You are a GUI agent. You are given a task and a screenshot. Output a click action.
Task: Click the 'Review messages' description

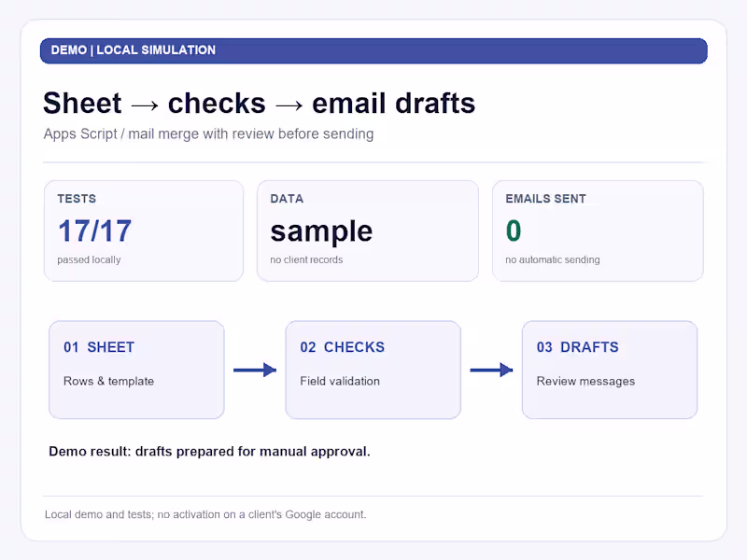[x=585, y=382]
